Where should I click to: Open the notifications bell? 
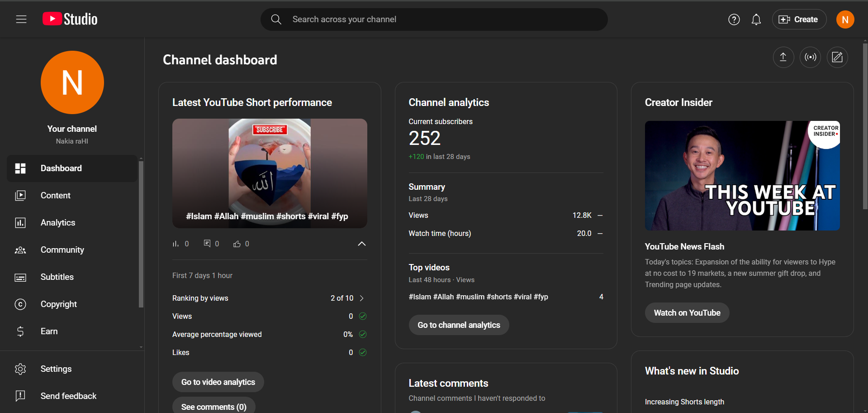pyautogui.click(x=756, y=19)
